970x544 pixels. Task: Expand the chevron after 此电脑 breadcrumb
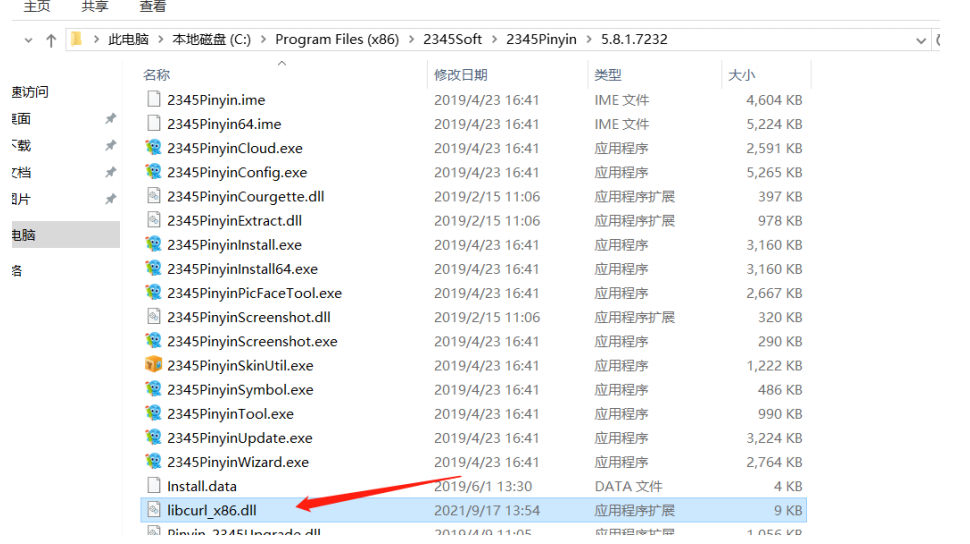[160, 40]
